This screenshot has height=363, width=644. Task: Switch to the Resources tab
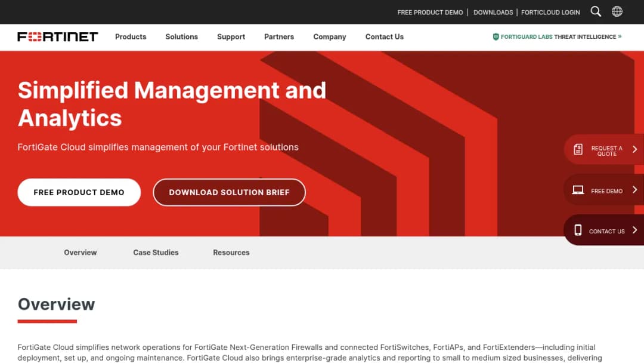[x=231, y=253]
